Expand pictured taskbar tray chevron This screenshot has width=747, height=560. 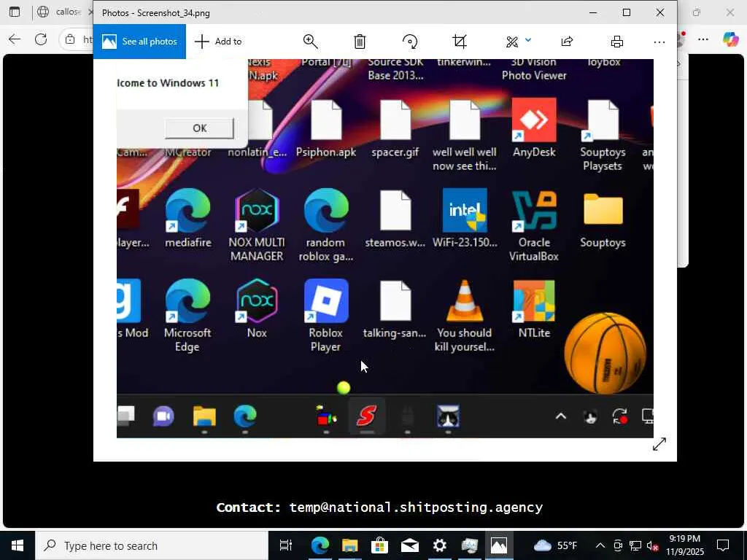click(x=561, y=416)
